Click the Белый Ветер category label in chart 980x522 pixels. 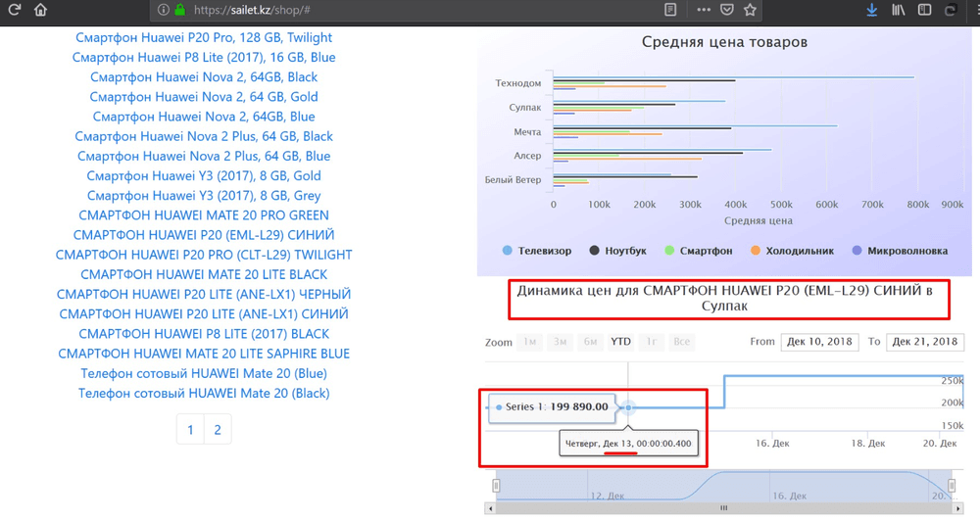pos(514,180)
